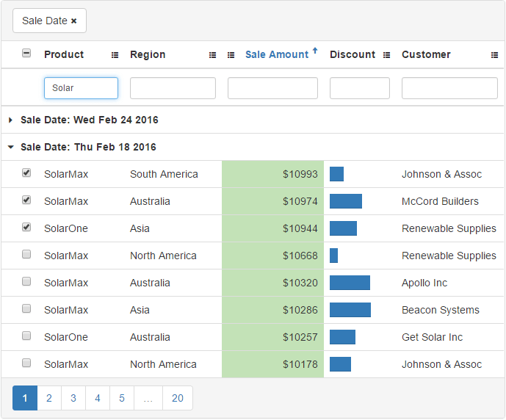Expand the Wed Feb 24 2016 group

[x=11, y=120]
